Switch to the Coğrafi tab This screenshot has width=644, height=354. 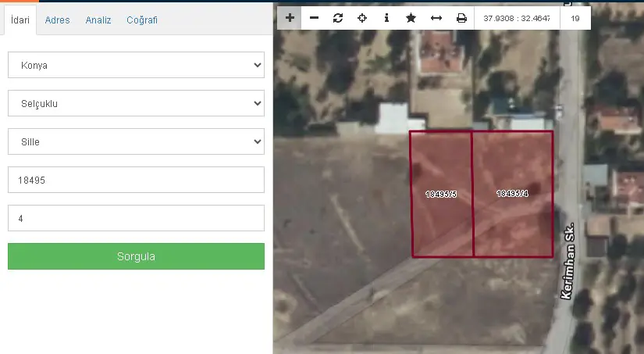(x=142, y=20)
